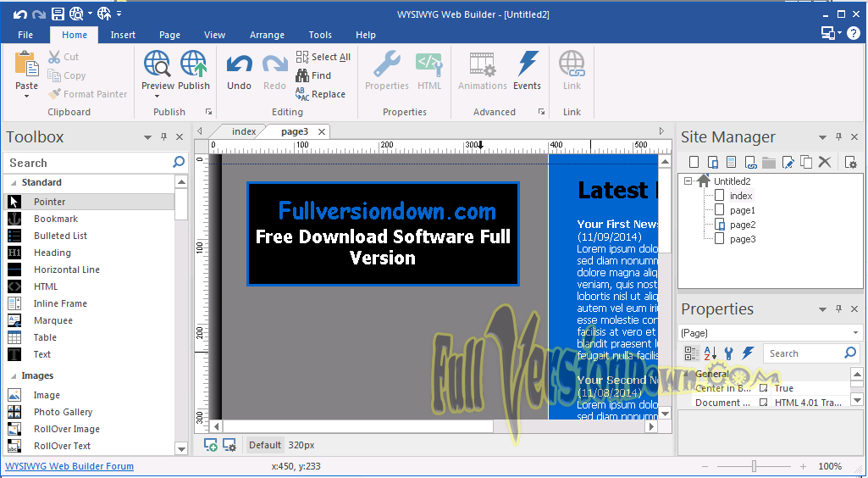Click the page with link icon in Site Manager
The image size is (868, 478).
[750, 162]
